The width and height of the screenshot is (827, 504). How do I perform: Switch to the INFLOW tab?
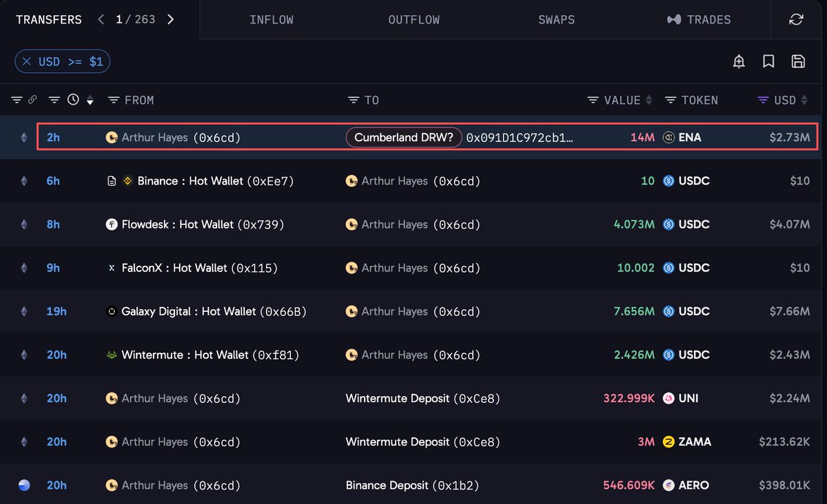(x=272, y=19)
